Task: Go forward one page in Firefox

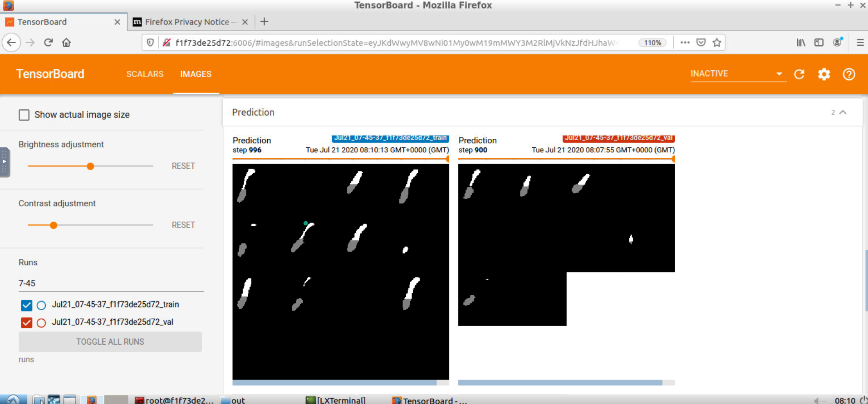Action: (30, 43)
